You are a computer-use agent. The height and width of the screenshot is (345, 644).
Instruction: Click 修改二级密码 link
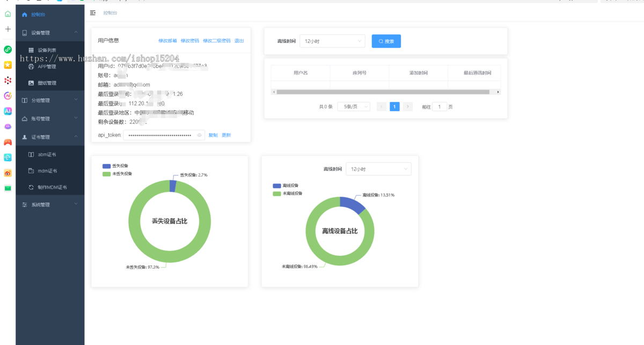[217, 40]
